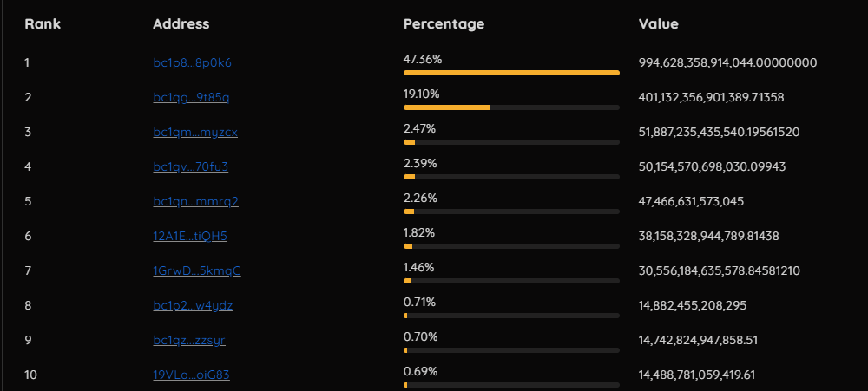Click the value 14,488,781,059,419.61
The image size is (868, 391).
point(696,375)
